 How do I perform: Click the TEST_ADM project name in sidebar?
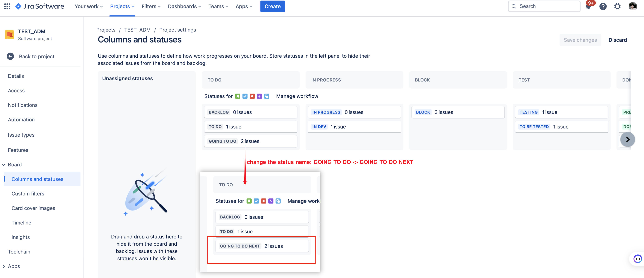click(31, 32)
